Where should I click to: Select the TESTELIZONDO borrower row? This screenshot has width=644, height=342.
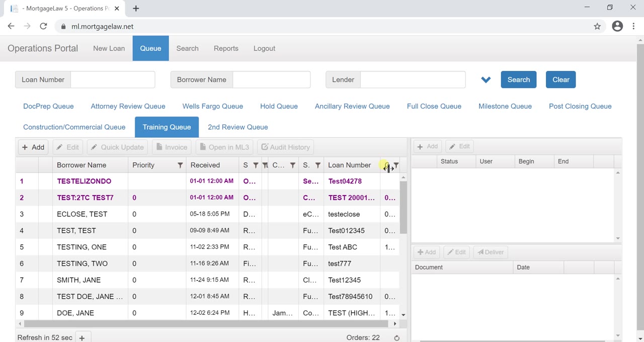coord(84,181)
